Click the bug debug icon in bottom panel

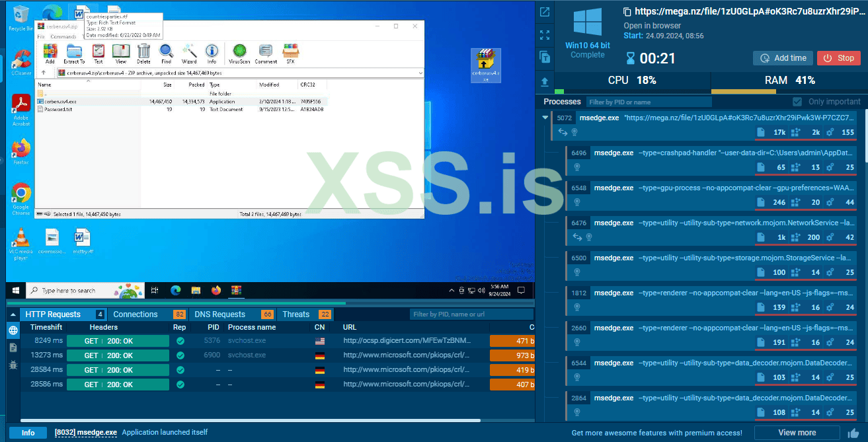[13, 364]
